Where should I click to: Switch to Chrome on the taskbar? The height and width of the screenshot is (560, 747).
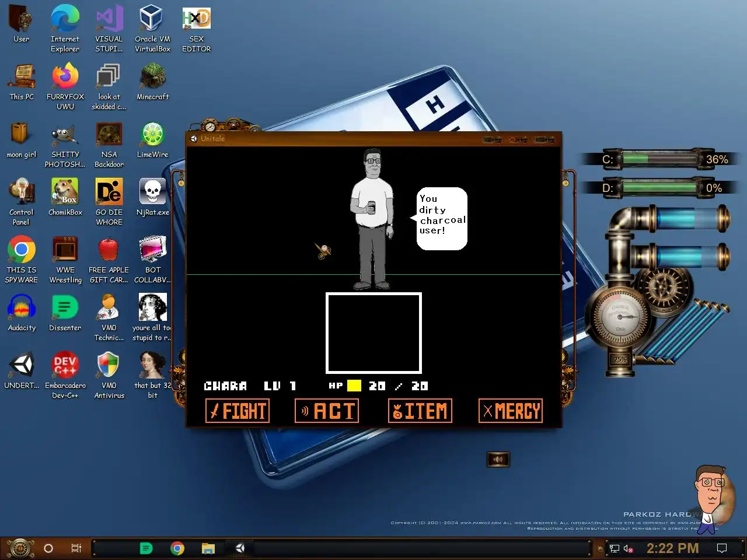coord(177,548)
